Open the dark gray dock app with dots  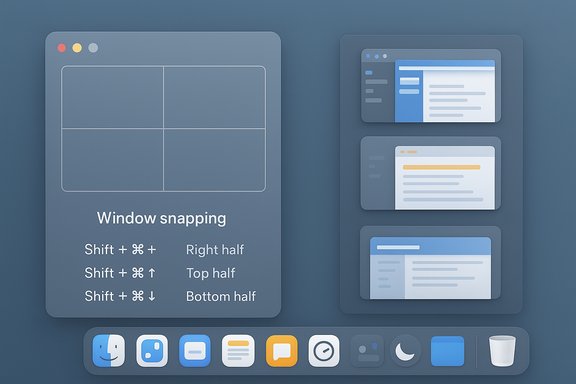point(367,351)
